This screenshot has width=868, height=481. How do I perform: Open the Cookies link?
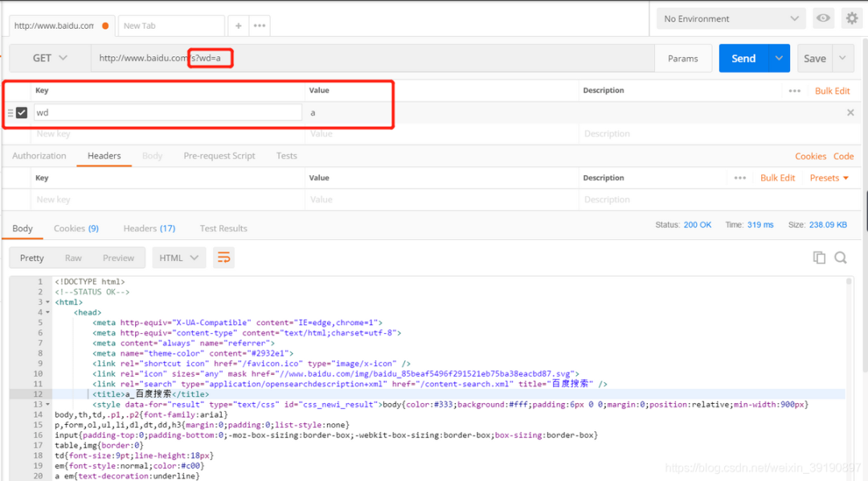click(x=810, y=157)
